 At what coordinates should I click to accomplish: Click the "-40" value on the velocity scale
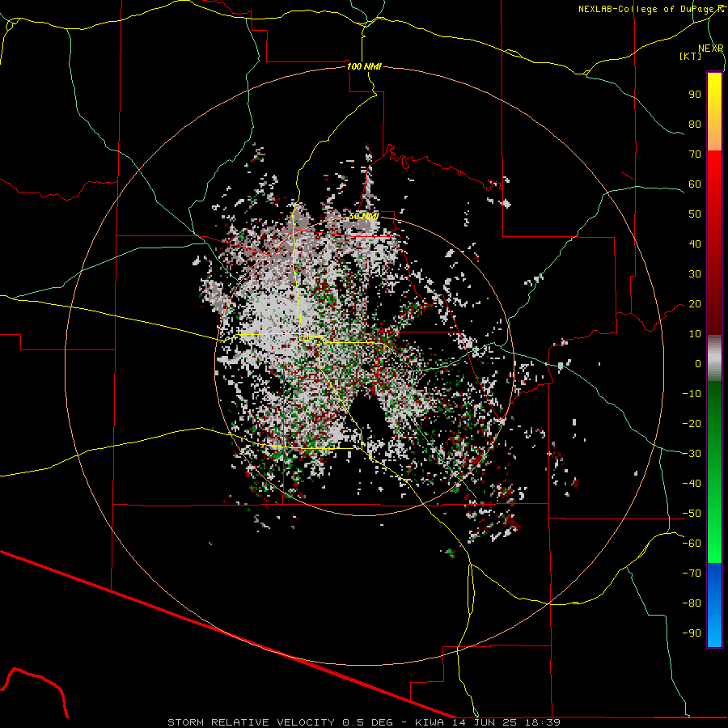pyautogui.click(x=692, y=484)
